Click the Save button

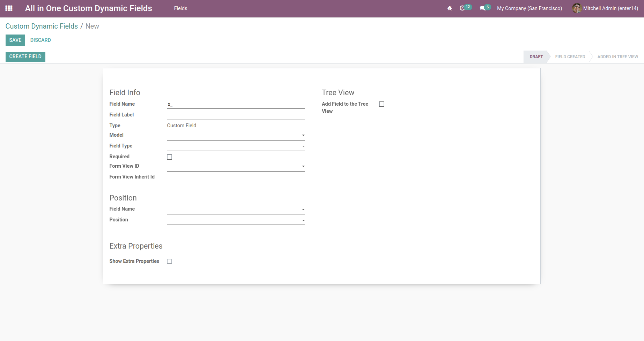click(x=15, y=40)
